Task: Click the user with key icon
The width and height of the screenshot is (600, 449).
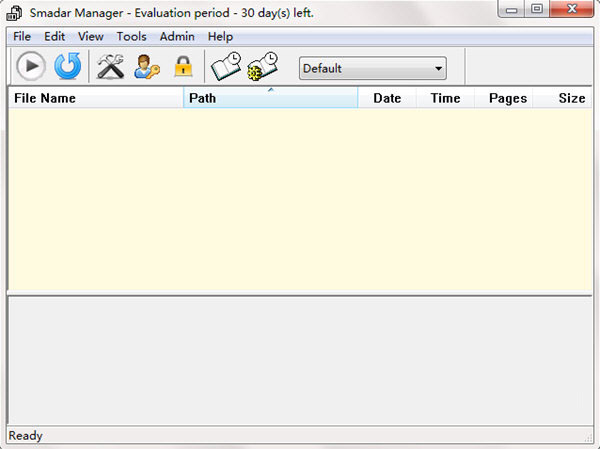Action: click(147, 67)
